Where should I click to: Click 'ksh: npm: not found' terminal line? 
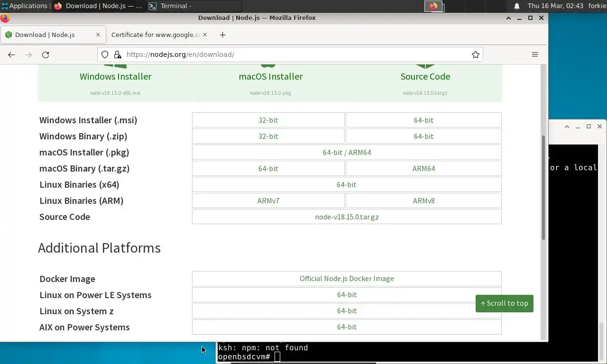[263, 348]
